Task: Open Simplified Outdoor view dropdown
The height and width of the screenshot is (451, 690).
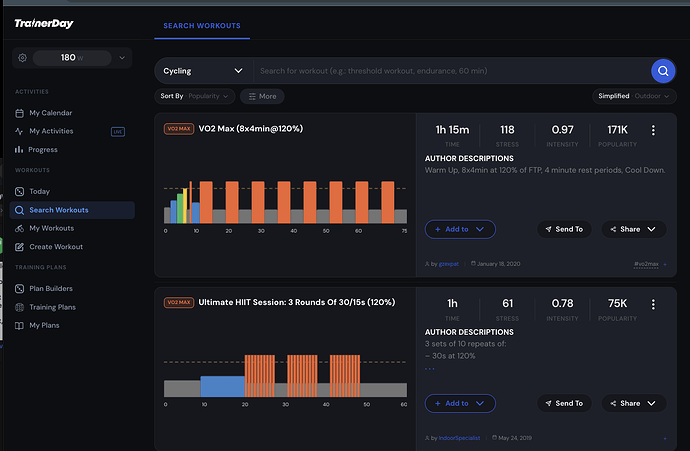Action: pyautogui.click(x=634, y=96)
